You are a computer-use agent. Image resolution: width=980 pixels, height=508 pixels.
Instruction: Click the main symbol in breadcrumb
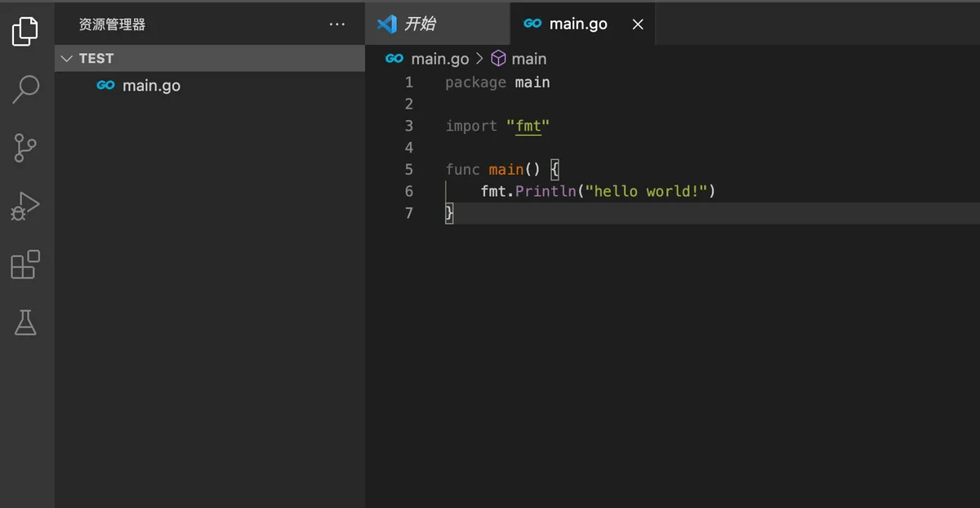[529, 59]
